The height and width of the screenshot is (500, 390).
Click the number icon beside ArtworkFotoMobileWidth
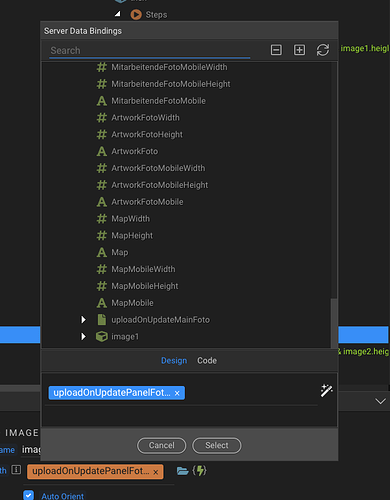point(102,168)
